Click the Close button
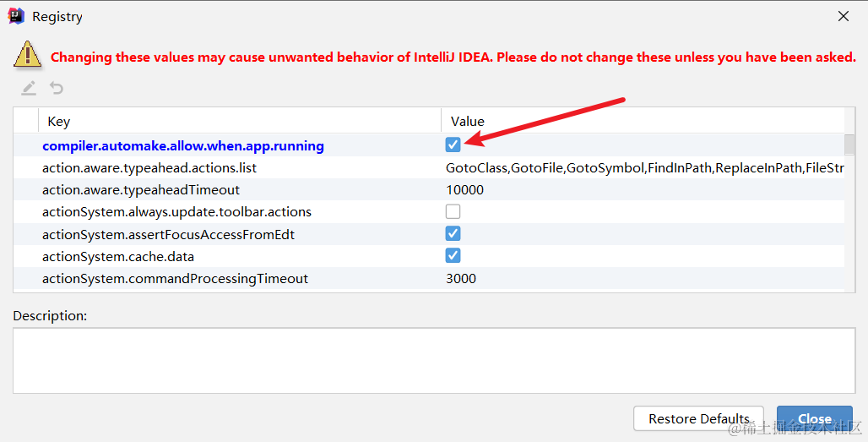This screenshot has width=868, height=442. coord(814,418)
